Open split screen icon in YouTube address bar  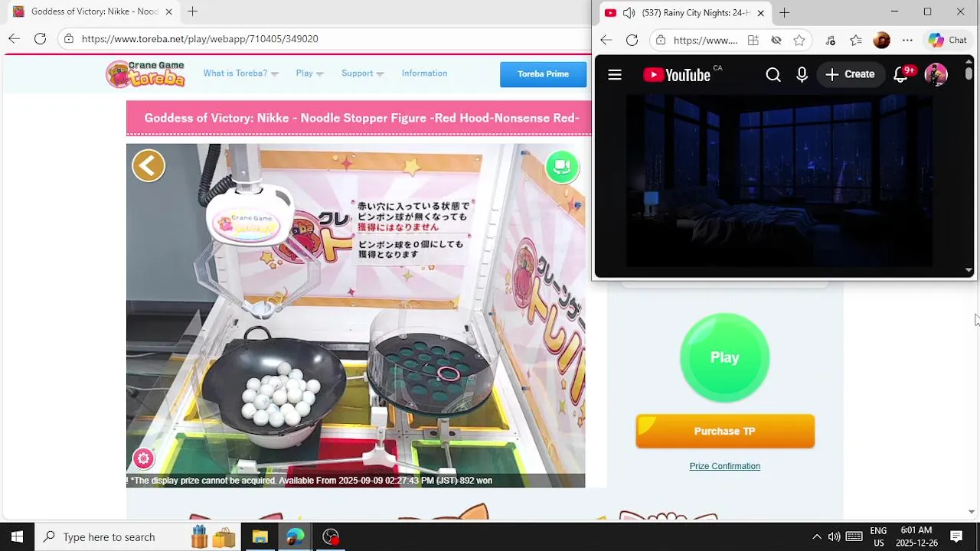click(753, 40)
